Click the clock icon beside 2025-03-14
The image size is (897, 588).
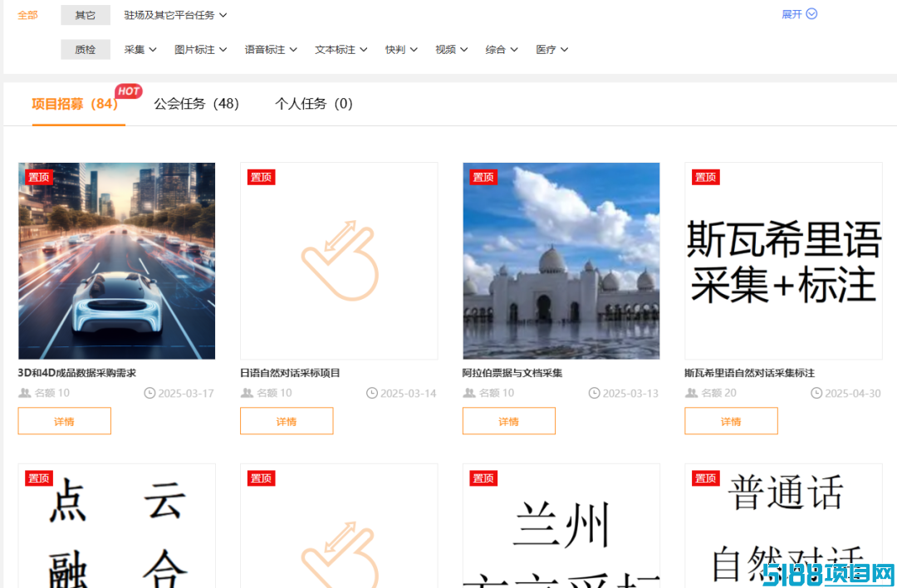coord(372,393)
